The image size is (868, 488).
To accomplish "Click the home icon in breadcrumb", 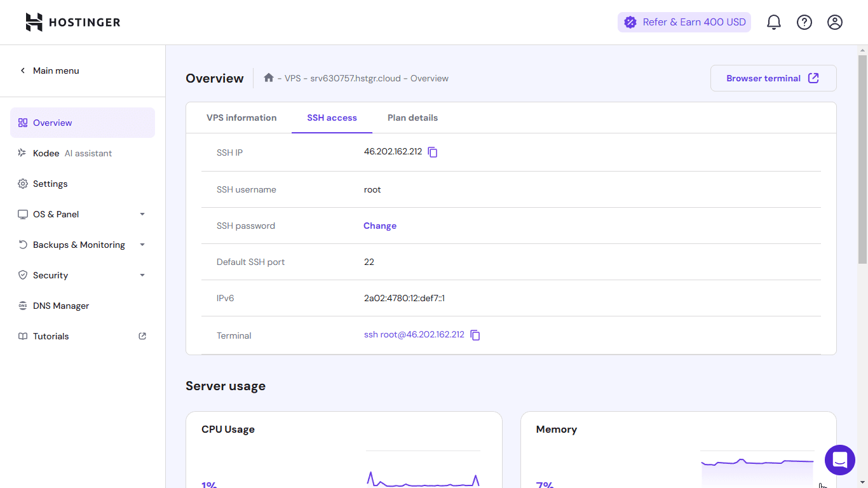I will [269, 78].
